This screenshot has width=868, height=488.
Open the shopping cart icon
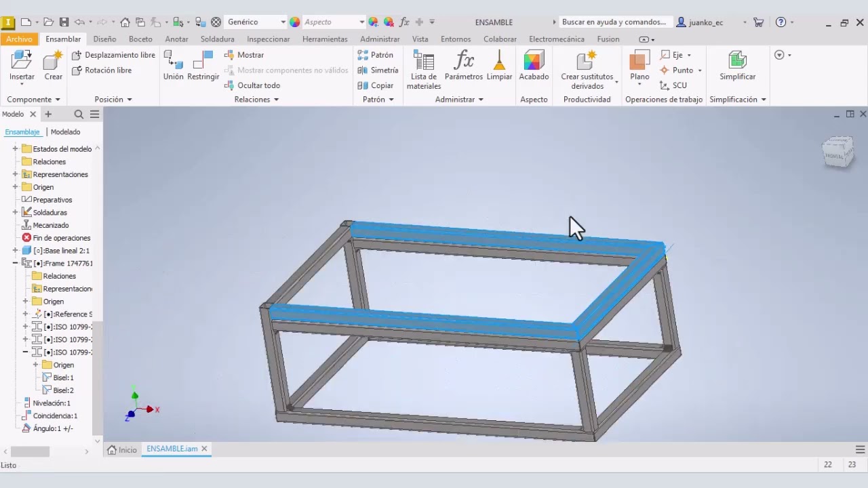[x=759, y=22]
